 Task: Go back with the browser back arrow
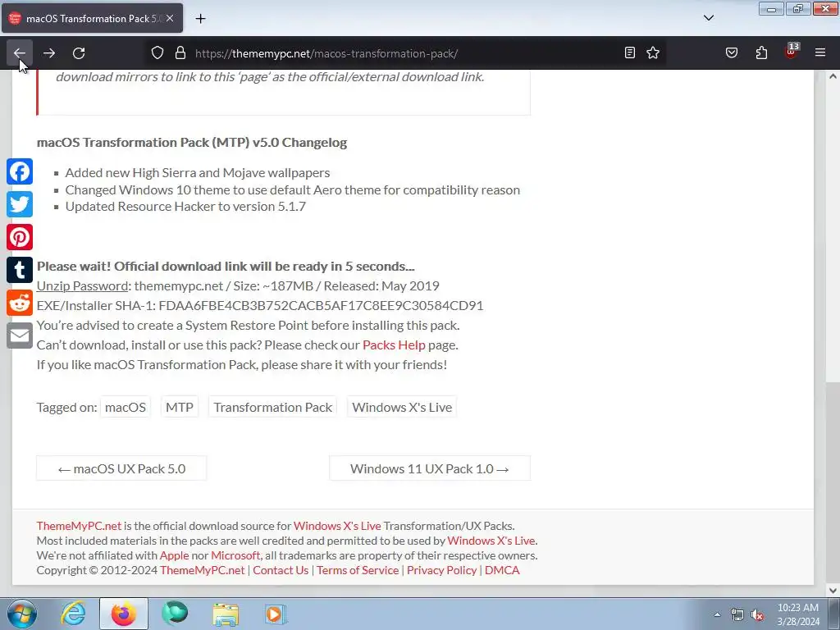(x=20, y=53)
